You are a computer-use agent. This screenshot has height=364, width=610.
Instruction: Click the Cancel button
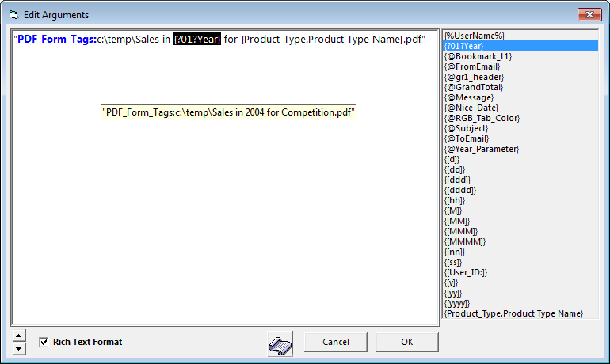tap(336, 343)
